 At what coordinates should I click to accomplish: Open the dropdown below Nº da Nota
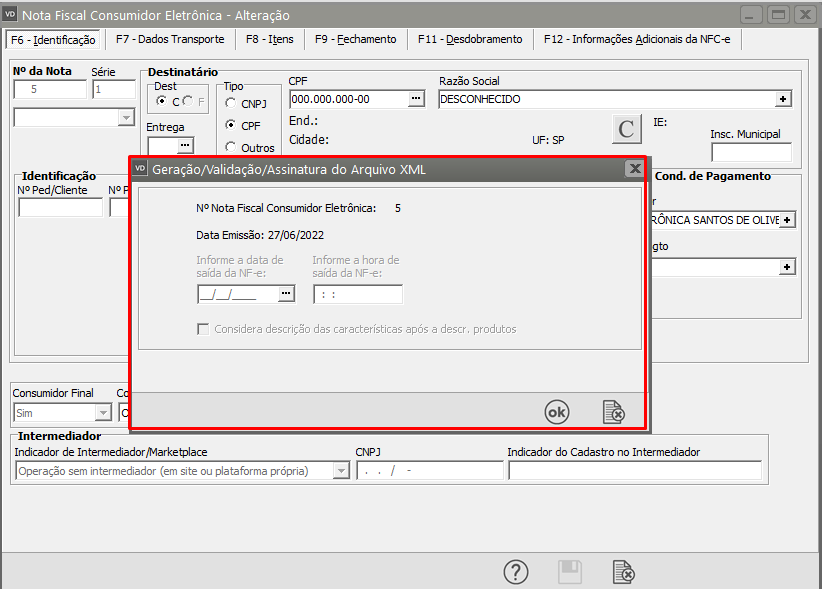pyautogui.click(x=126, y=118)
